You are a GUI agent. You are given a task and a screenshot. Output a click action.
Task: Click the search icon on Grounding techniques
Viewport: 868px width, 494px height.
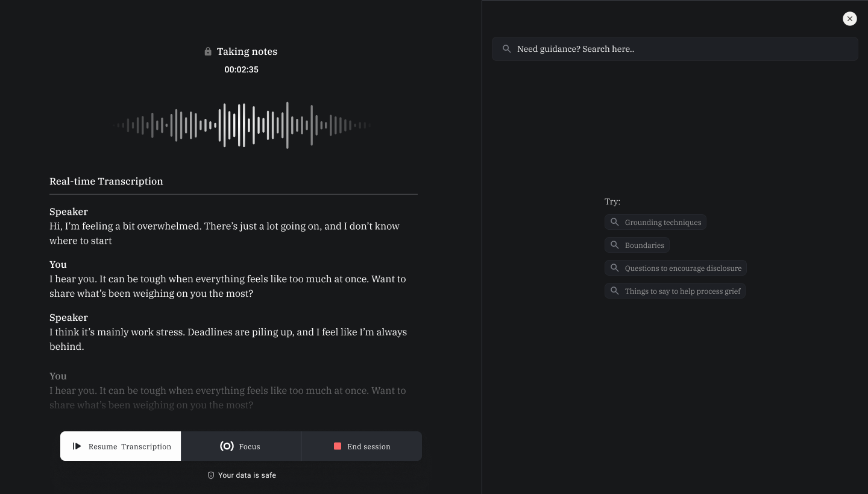[x=615, y=222]
